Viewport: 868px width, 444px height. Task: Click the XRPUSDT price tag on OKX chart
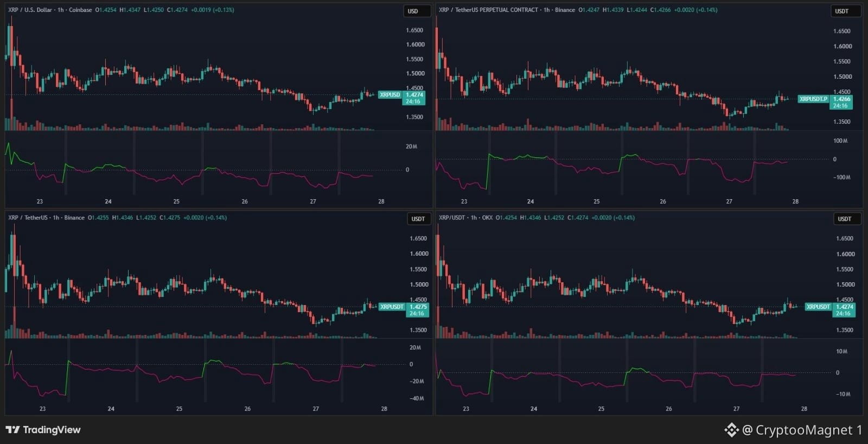[818, 307]
